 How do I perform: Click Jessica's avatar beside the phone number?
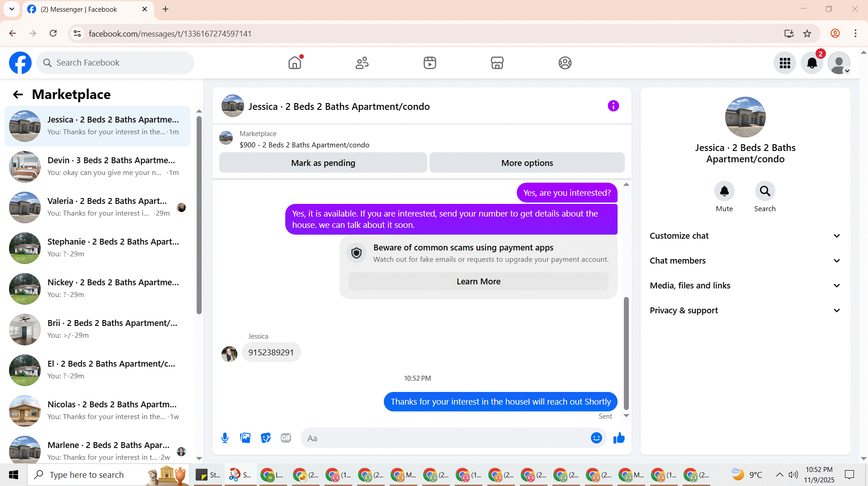coord(229,354)
